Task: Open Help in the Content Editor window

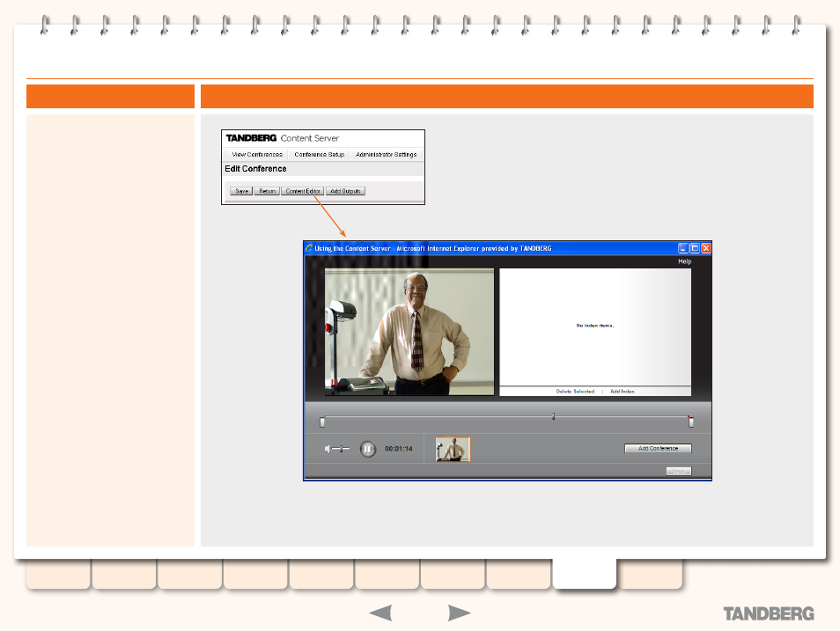Action: [x=685, y=261]
